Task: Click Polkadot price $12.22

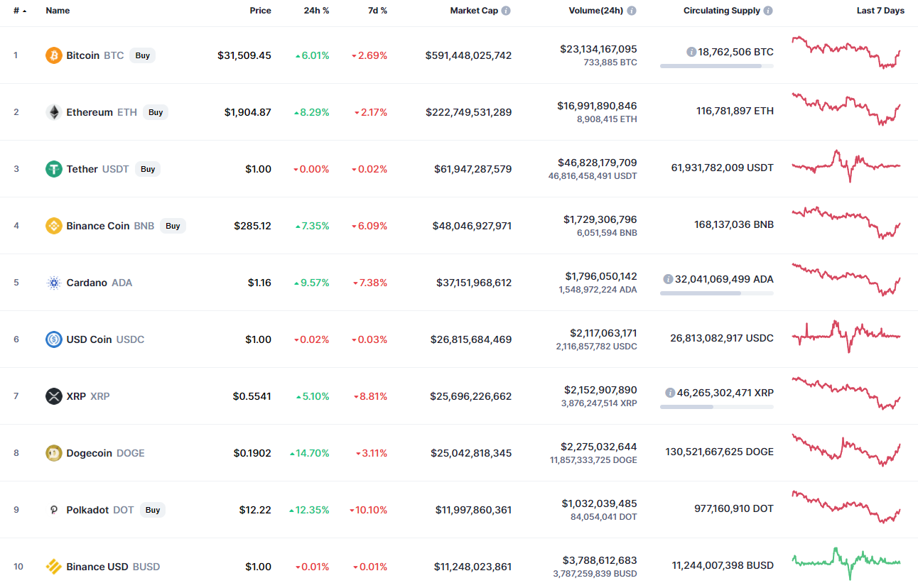Action: point(255,510)
